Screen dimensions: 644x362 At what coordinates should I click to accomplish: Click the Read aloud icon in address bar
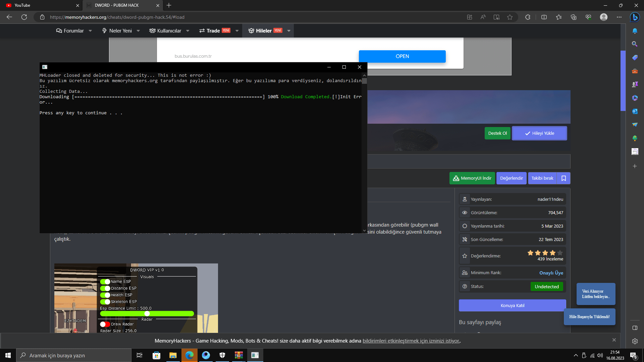pos(483,17)
